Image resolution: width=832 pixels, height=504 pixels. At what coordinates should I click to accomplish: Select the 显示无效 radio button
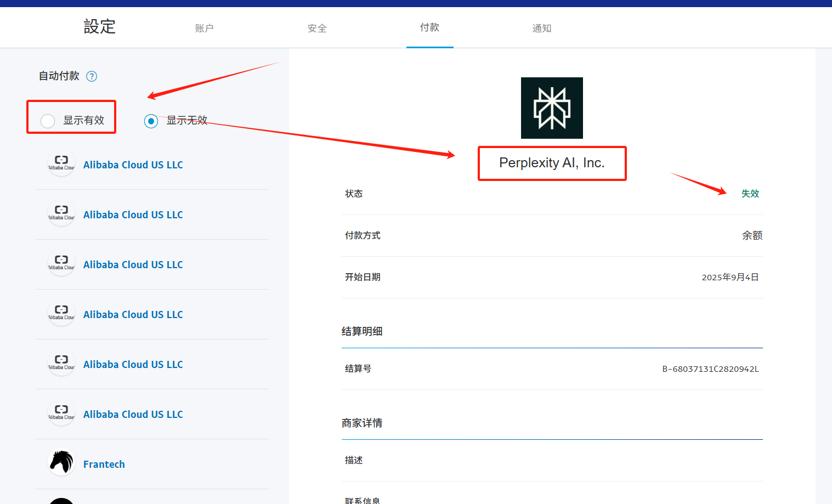pos(151,121)
